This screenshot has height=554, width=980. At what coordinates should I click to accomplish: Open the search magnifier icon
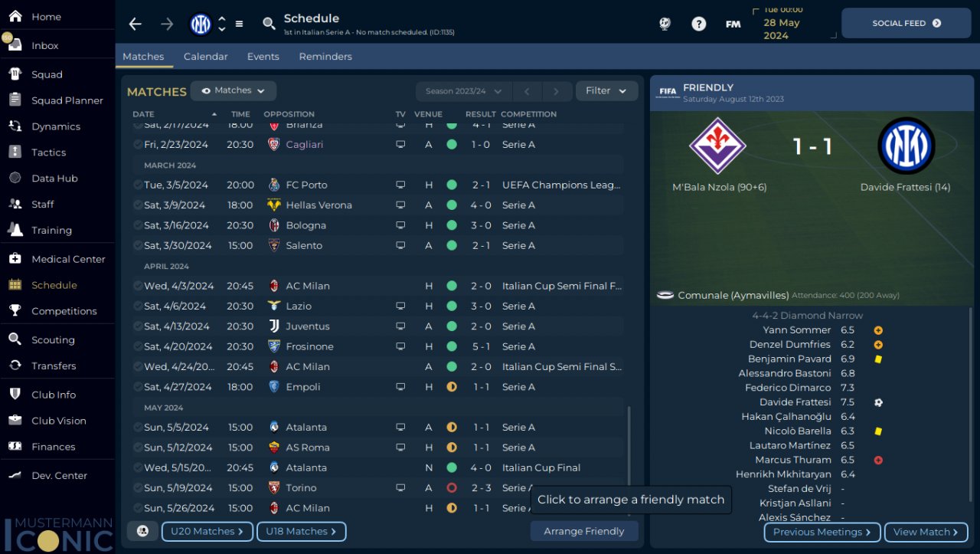tap(269, 24)
